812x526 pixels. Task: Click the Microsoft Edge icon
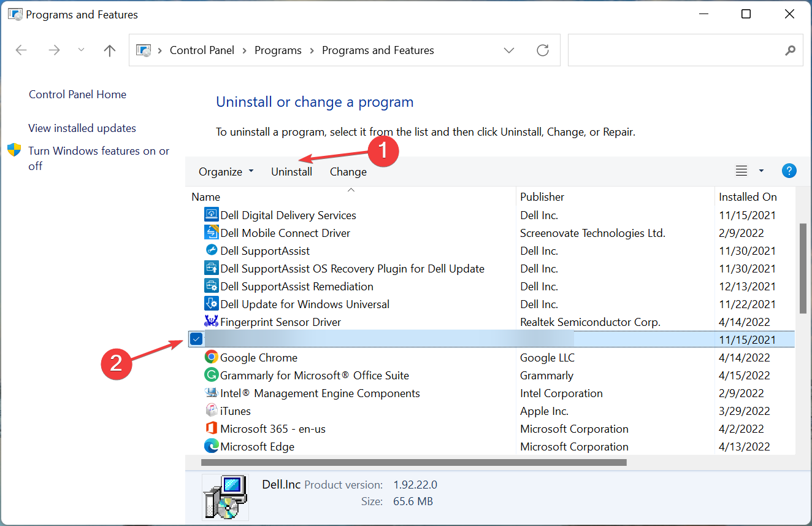(211, 446)
